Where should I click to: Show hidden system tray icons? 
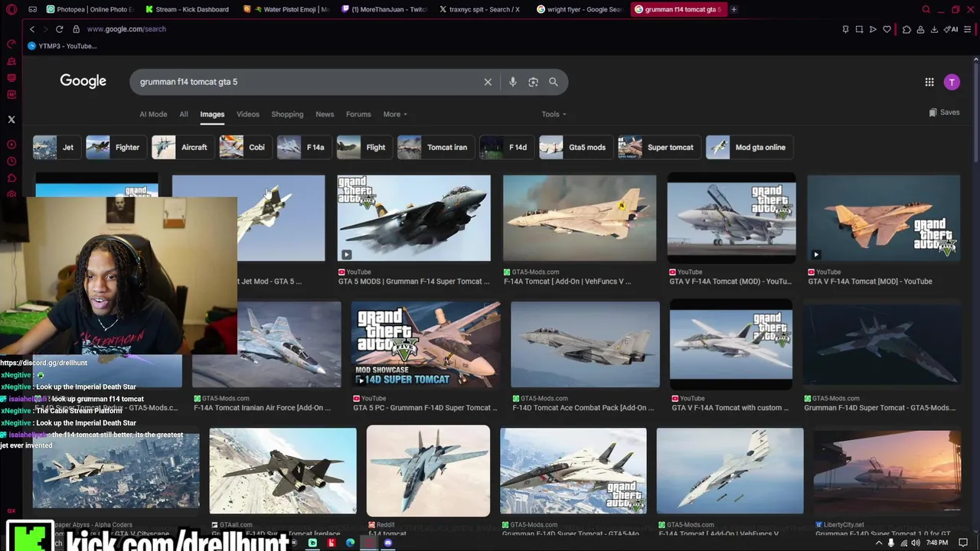point(879,543)
